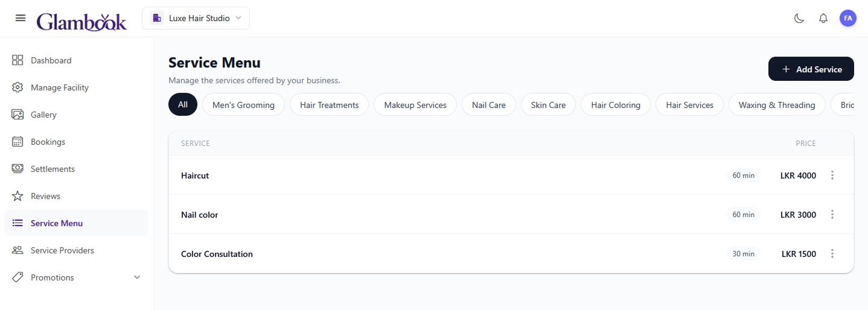868x310 pixels.
Task: Filter by Hair Coloring category
Action: point(615,105)
